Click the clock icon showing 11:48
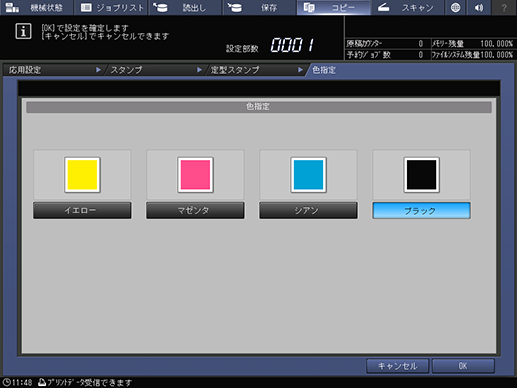 6,382
